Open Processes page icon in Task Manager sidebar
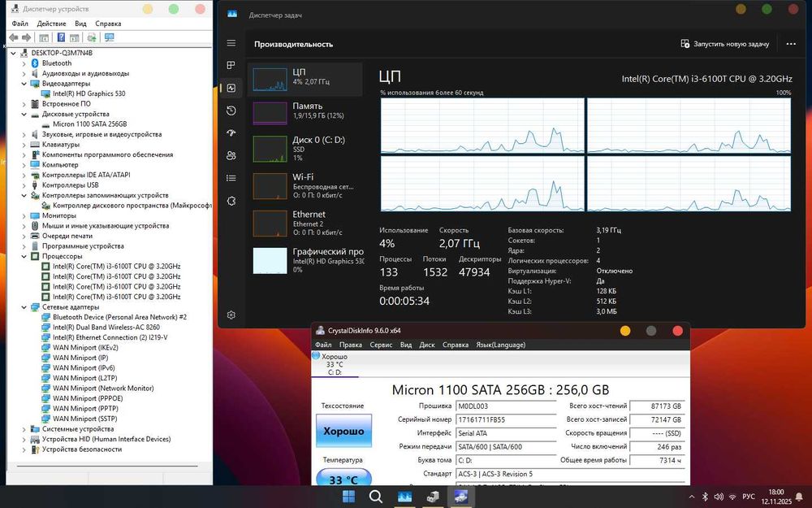Image resolution: width=812 pixels, height=508 pixels. coord(231,65)
